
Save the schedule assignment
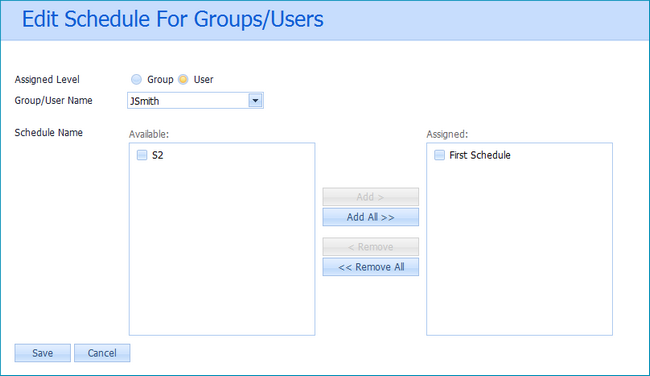click(43, 353)
